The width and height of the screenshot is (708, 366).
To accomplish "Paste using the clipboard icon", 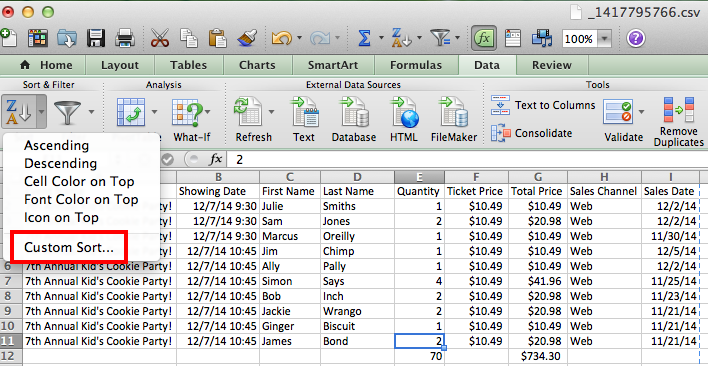I will [x=218, y=38].
